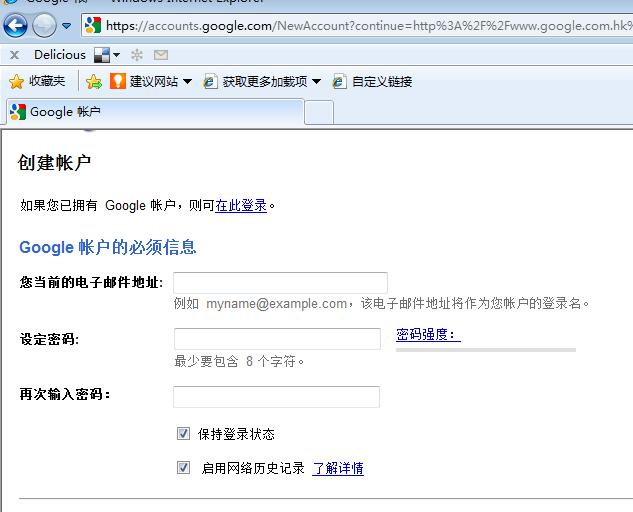Click the orange 建议网站 icon
The height and width of the screenshot is (512, 633).
pos(118,81)
